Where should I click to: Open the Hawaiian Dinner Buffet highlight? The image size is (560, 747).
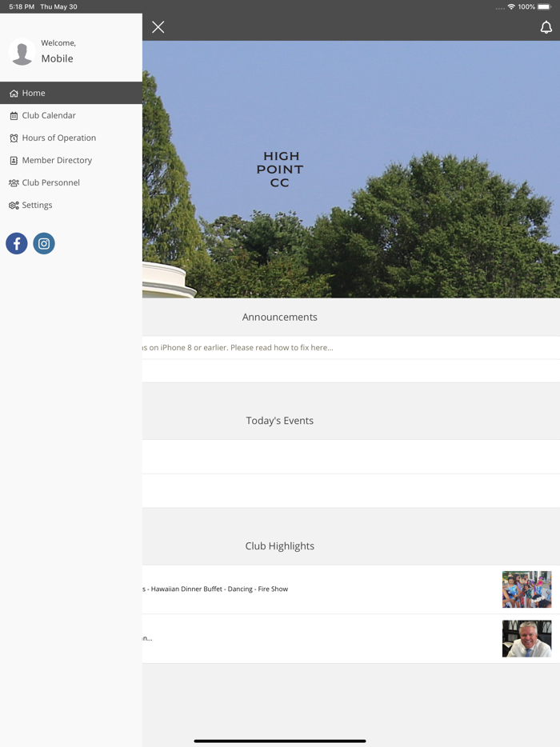(350, 589)
